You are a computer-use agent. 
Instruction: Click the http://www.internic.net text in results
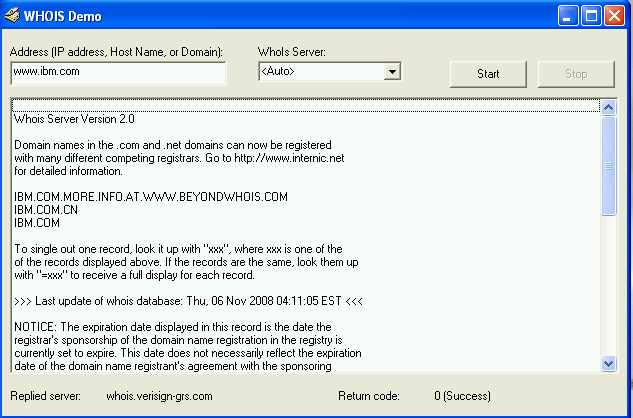pos(289,158)
